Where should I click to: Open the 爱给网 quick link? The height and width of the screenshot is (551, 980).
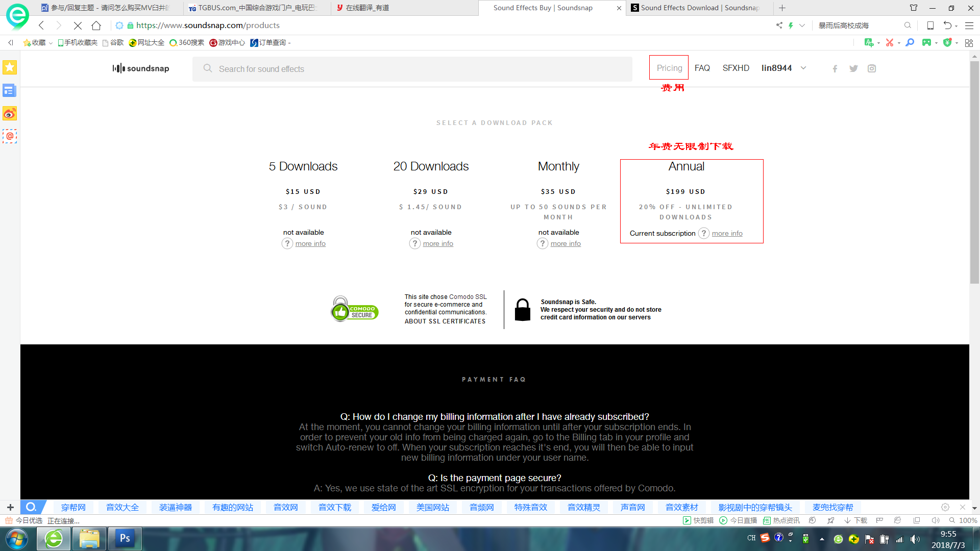[x=383, y=507]
